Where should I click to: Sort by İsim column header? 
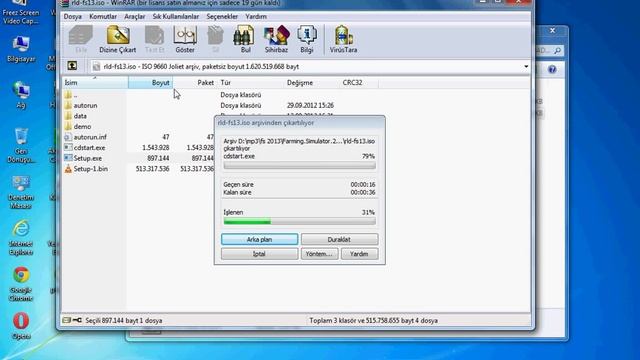pos(95,82)
